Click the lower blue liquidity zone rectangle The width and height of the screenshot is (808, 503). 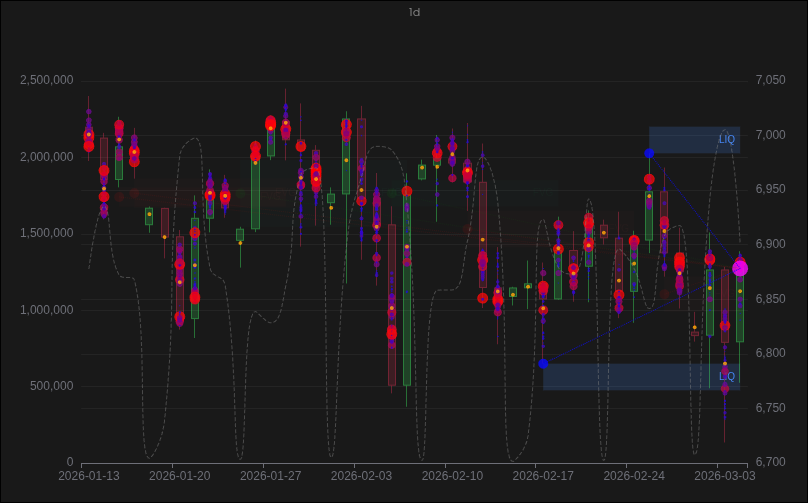[x=642, y=377]
